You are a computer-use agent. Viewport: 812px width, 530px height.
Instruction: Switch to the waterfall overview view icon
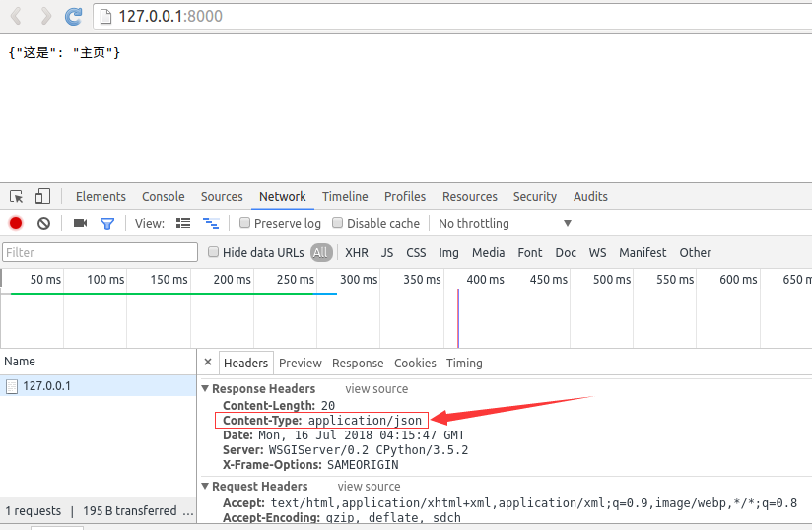point(211,223)
